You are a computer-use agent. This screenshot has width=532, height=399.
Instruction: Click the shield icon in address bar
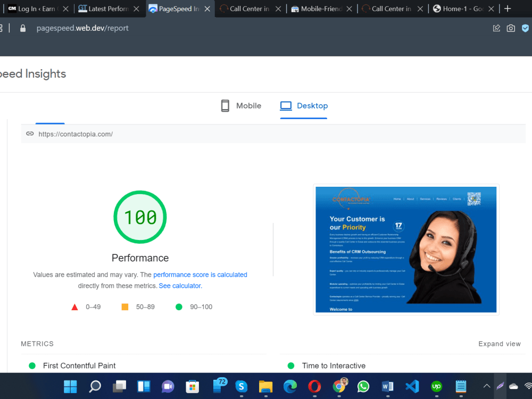525,28
